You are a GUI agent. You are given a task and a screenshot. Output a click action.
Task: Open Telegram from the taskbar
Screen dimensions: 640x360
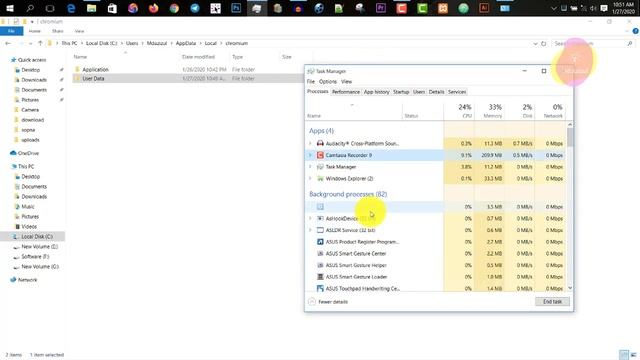click(x=195, y=8)
